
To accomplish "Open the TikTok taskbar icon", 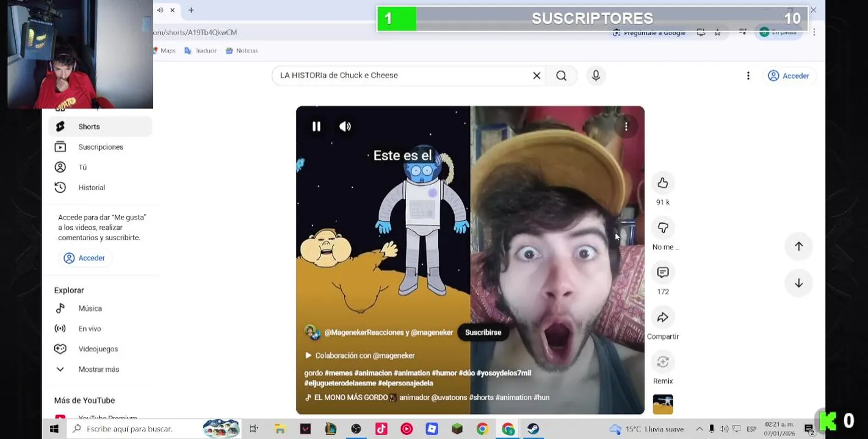I will (x=382, y=429).
